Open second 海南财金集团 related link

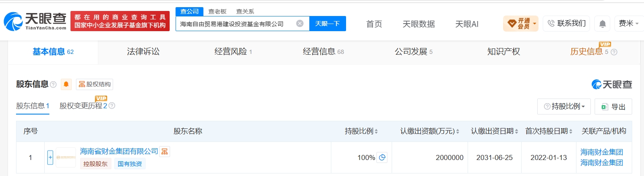601,163
